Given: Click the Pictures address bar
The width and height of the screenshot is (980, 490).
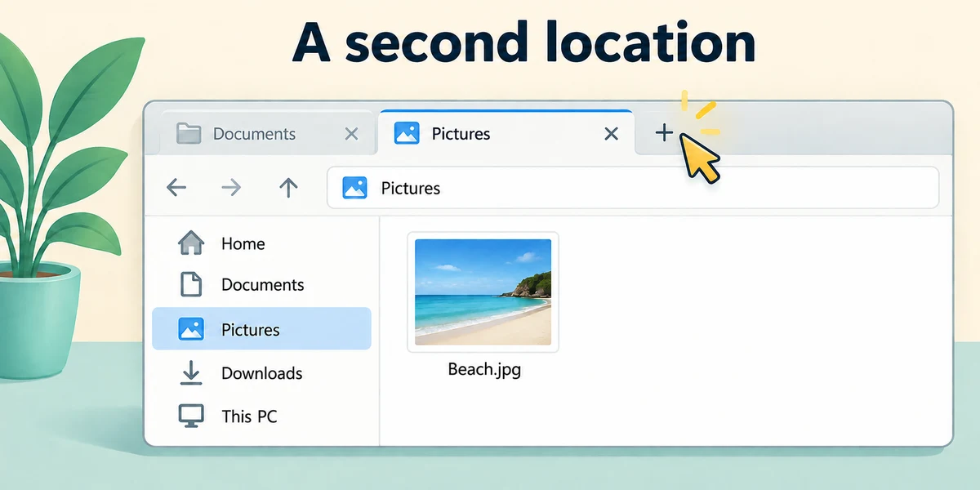Looking at the screenshot, I should tap(633, 188).
